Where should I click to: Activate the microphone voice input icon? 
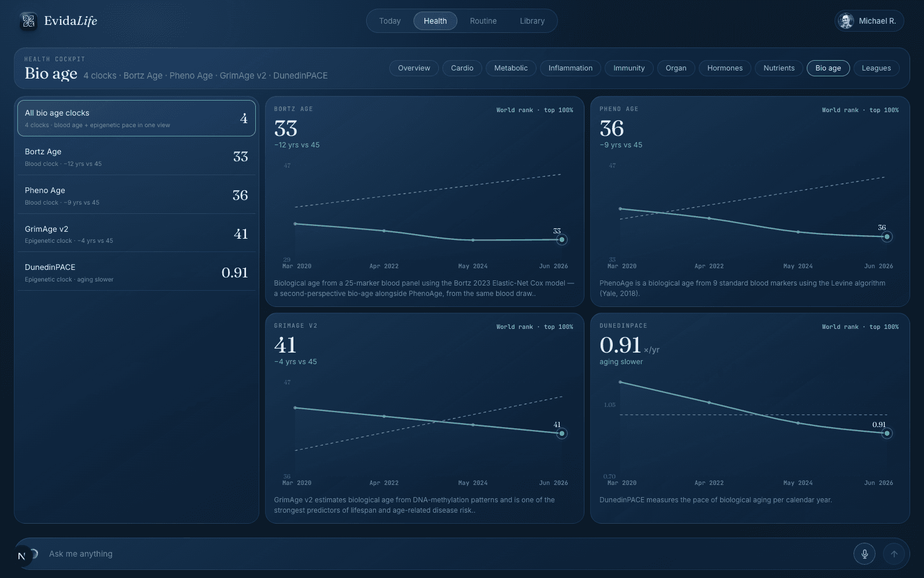tap(865, 554)
